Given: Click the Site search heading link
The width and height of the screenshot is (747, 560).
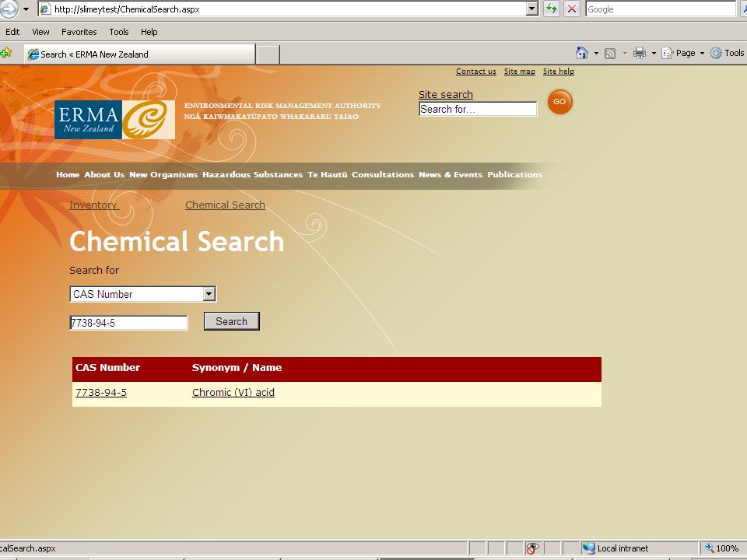Looking at the screenshot, I should tap(445, 94).
